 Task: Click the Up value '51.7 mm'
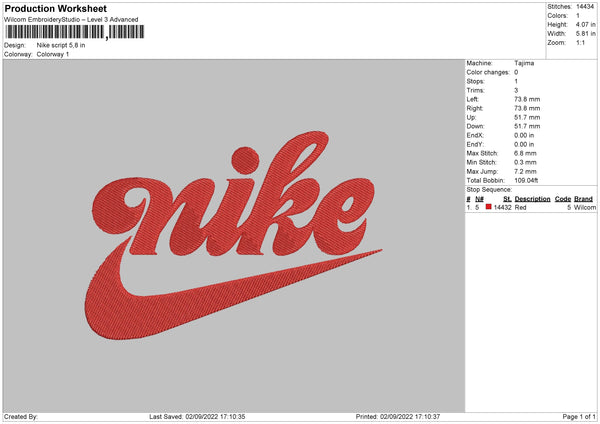coord(527,117)
